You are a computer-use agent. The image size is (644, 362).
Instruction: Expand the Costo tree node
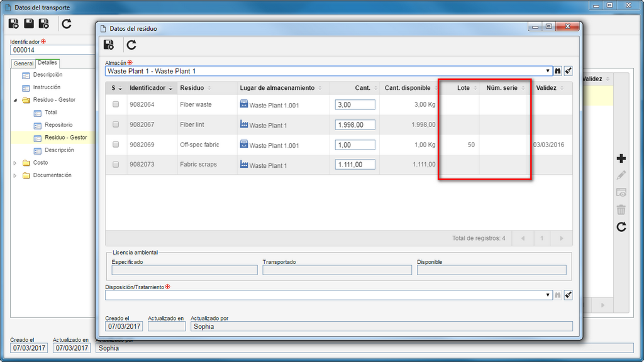click(x=15, y=163)
